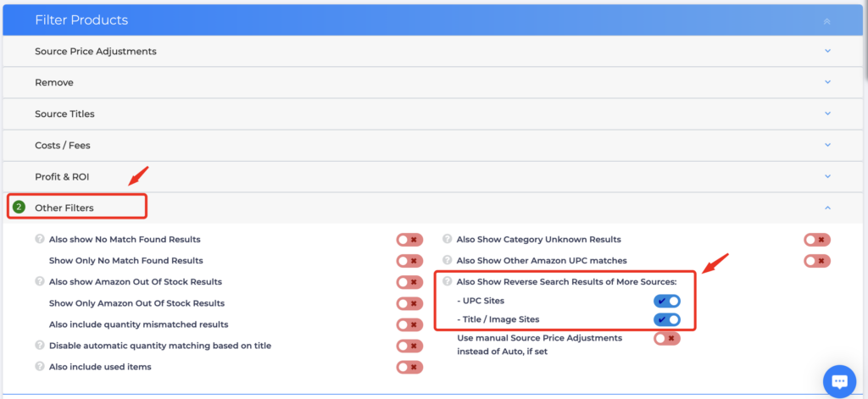This screenshot has width=868, height=399.
Task: Click help icon beside Reverse Search Results
Action: click(448, 281)
